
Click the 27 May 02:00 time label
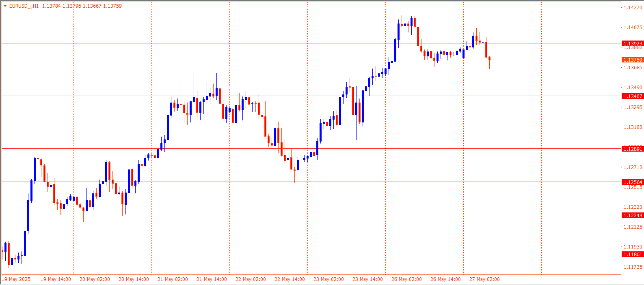(484, 279)
